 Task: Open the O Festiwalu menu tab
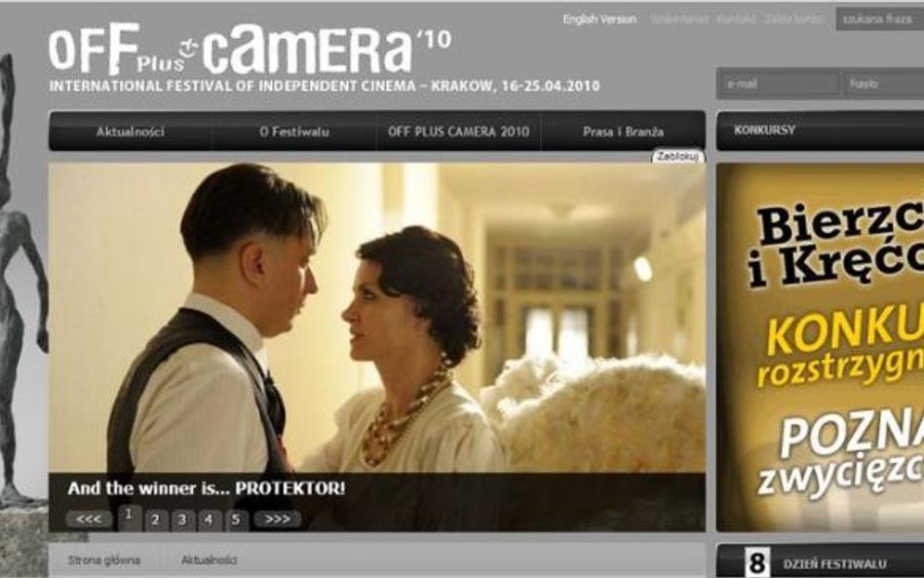(x=294, y=132)
